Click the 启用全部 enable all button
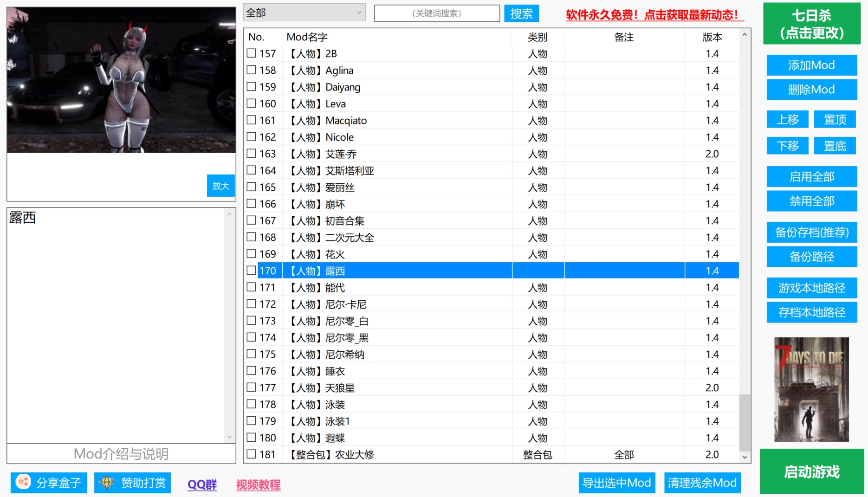The height and width of the screenshot is (497, 868). tap(812, 177)
